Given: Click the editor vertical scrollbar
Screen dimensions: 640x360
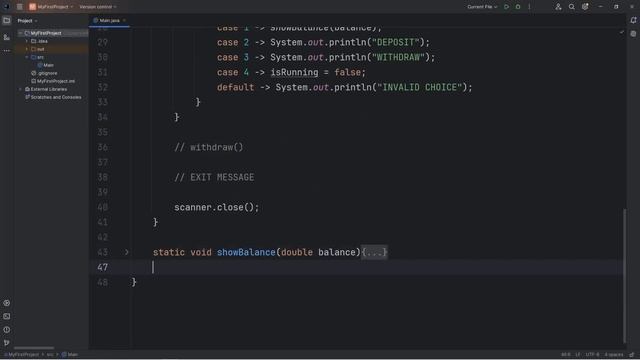Looking at the screenshot, I should point(624,276).
